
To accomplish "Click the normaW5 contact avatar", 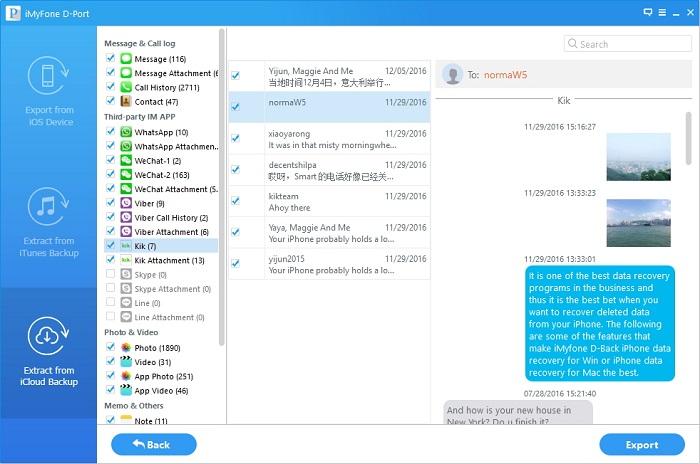I will [x=452, y=75].
